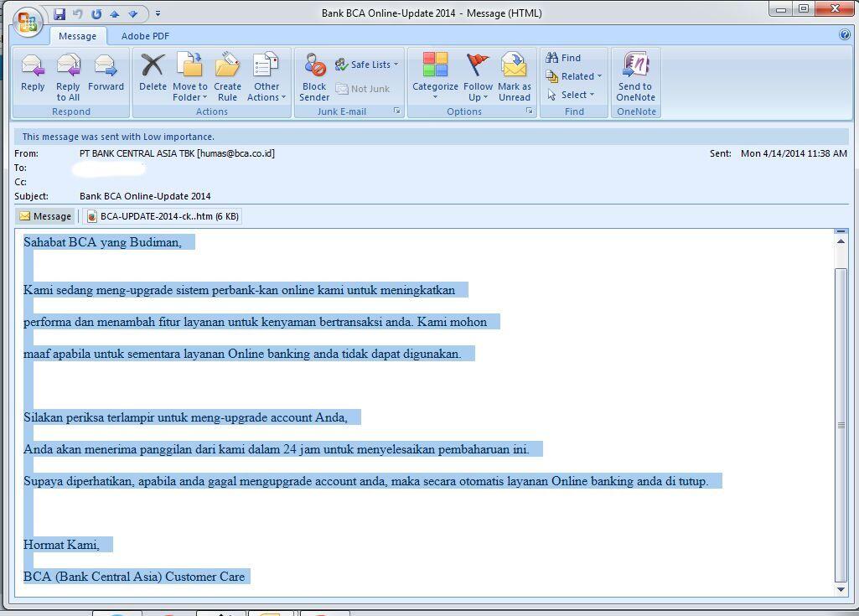The height and width of the screenshot is (616, 859).
Task: Click the Sent date Mon 4/14/2014 11:38 AM
Action: (x=794, y=153)
